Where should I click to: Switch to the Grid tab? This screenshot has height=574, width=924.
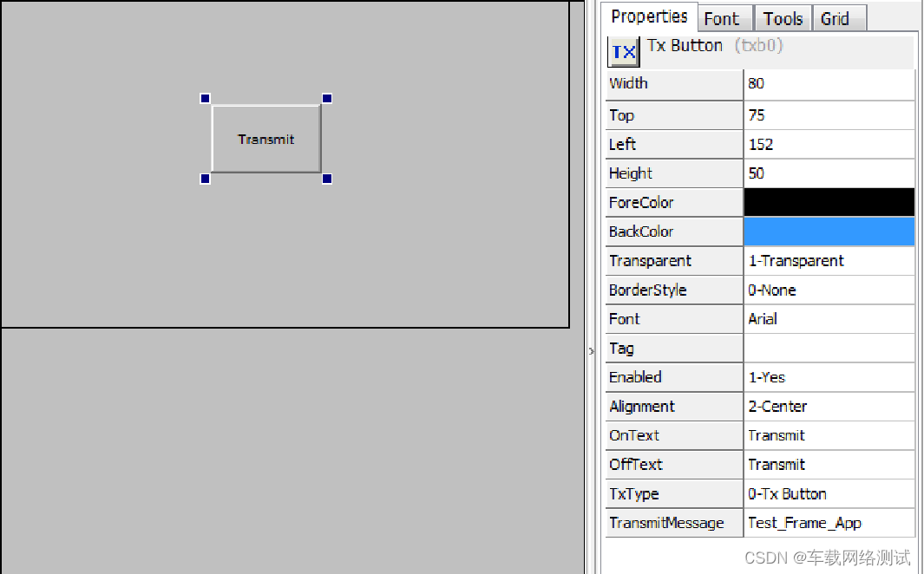838,17
